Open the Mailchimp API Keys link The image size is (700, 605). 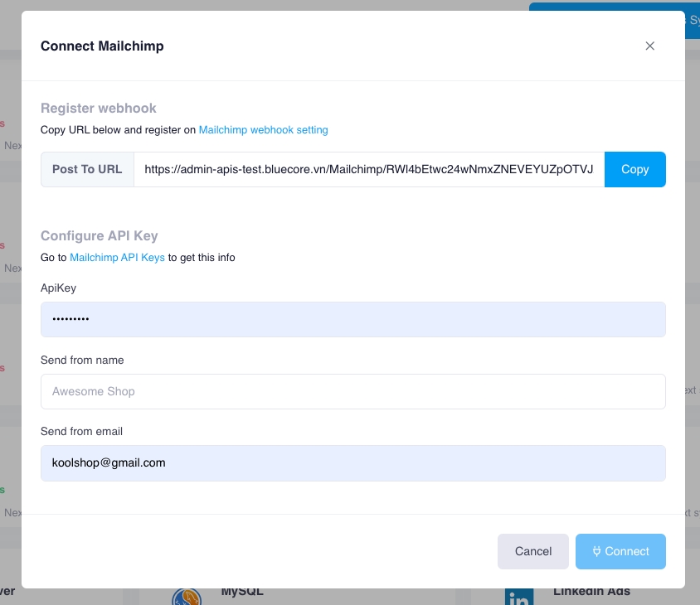pyautogui.click(x=117, y=258)
